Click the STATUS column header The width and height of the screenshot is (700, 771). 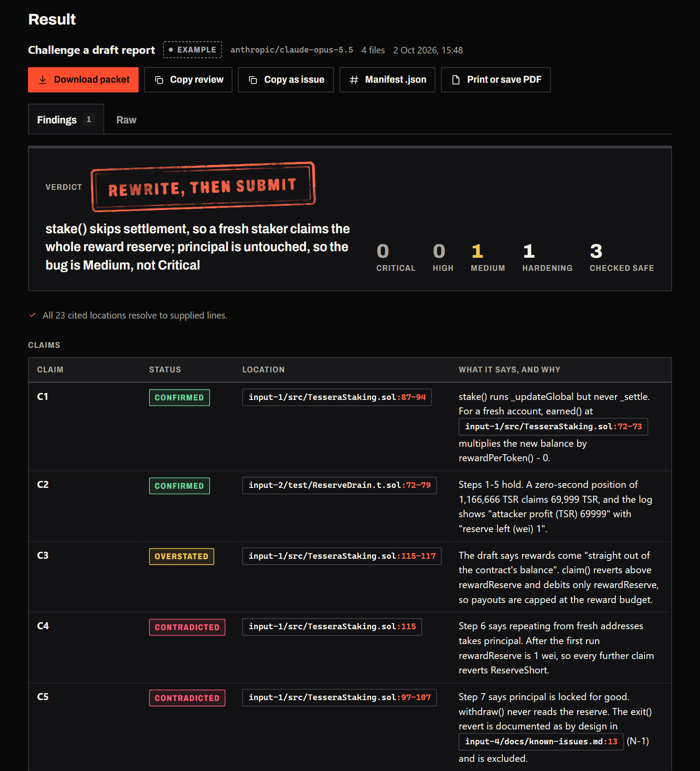(x=165, y=370)
